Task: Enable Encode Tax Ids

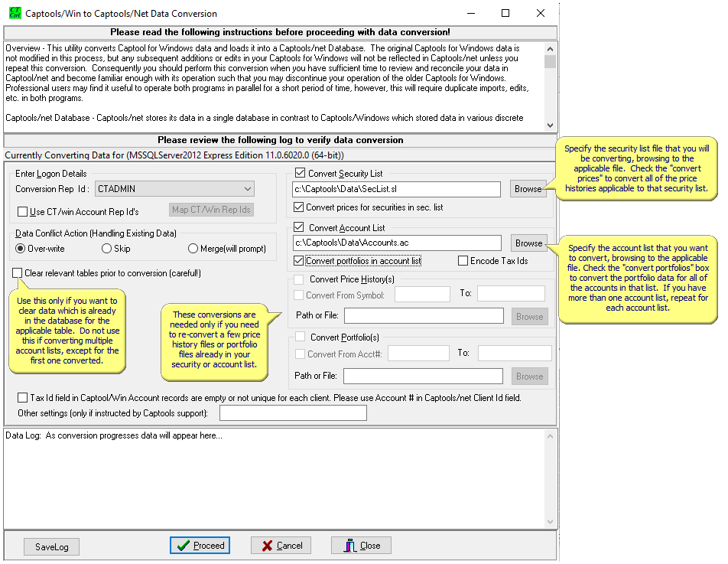Action: tap(463, 261)
